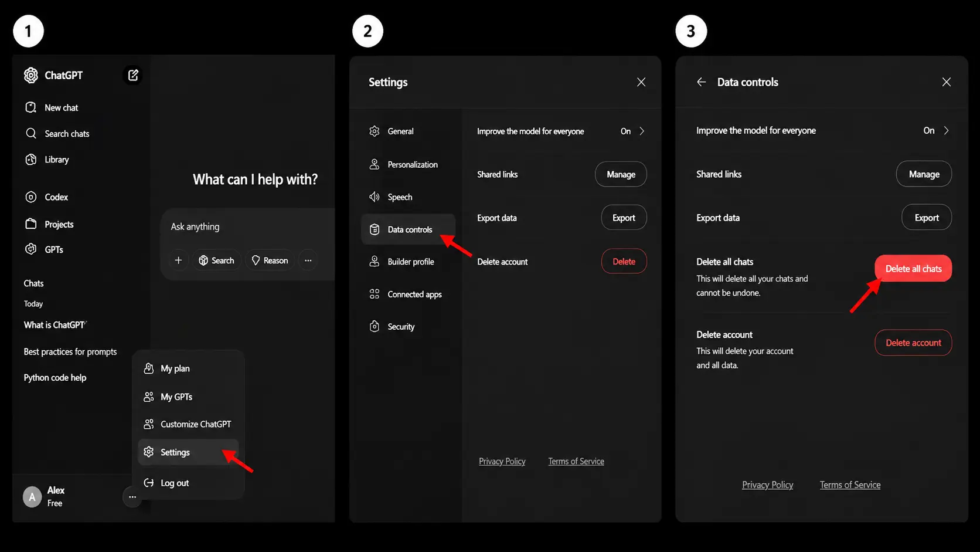This screenshot has height=552, width=980.
Task: Select Log out in account menu
Action: click(188, 483)
